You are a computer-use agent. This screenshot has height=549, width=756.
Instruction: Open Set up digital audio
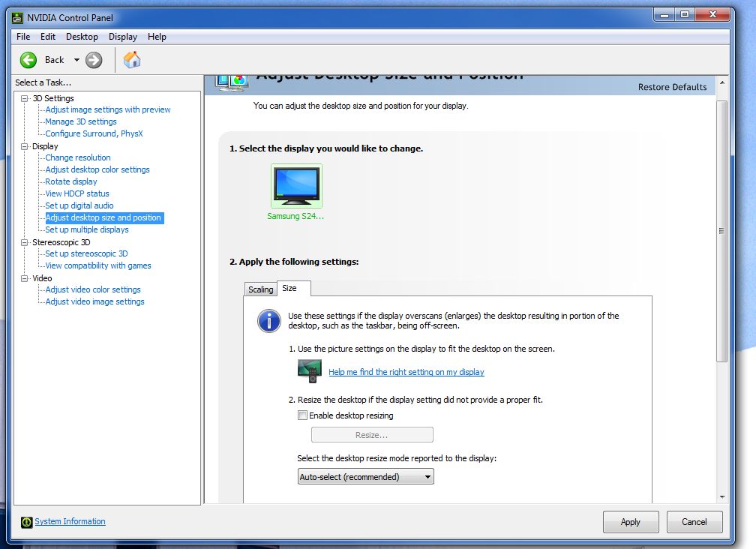79,205
